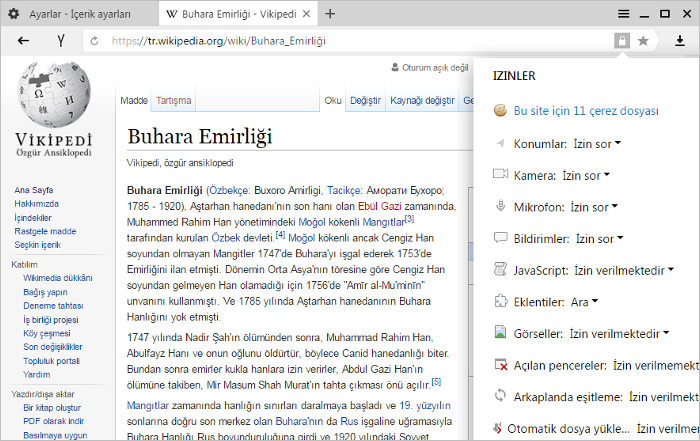The height and width of the screenshot is (441, 700).
Task: Click the Yandex Y home icon
Action: coord(61,41)
